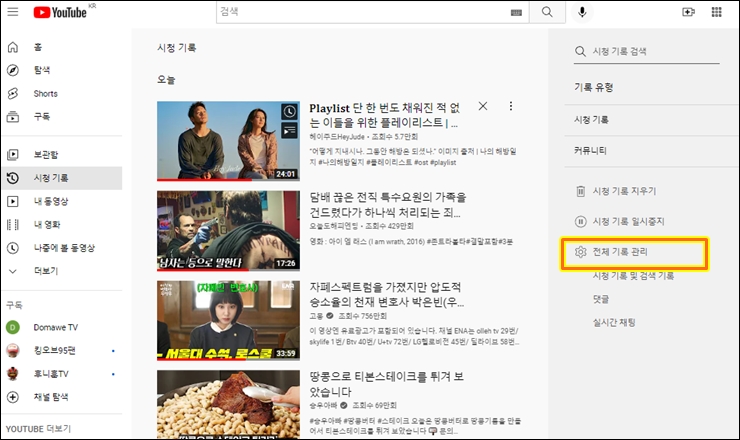The height and width of the screenshot is (440, 740).
Task: Open the 담배 끊은 전직 특수요원 video title
Action: pos(387,204)
